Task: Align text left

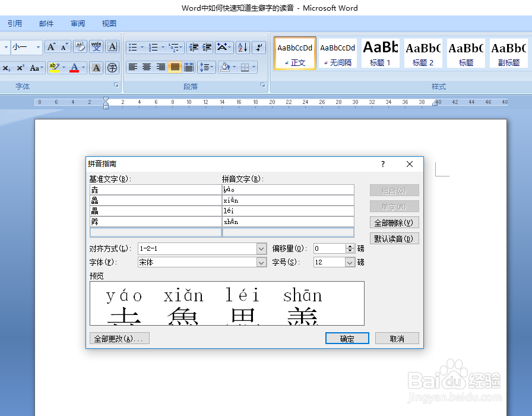Action: 132,67
